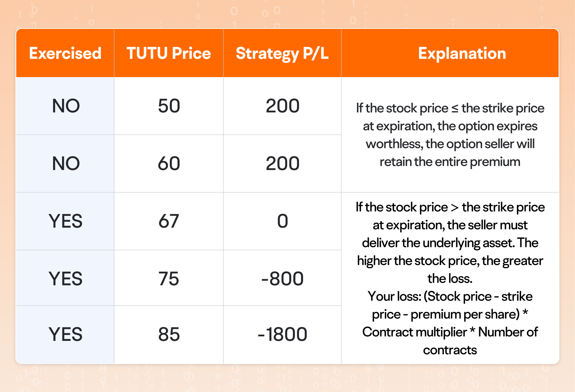This screenshot has height=392, width=575.
Task: Click the YES cell in the 85 price row
Action: pos(65,334)
